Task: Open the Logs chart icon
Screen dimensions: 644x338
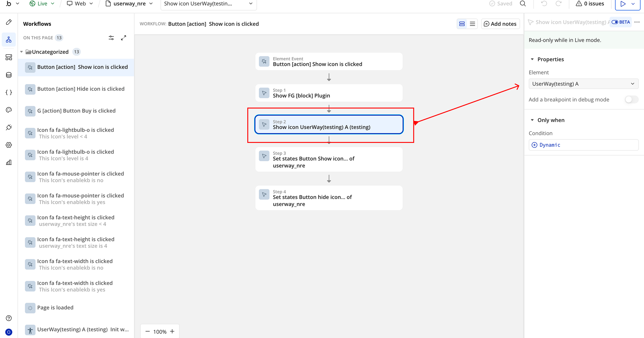Action: [9, 163]
